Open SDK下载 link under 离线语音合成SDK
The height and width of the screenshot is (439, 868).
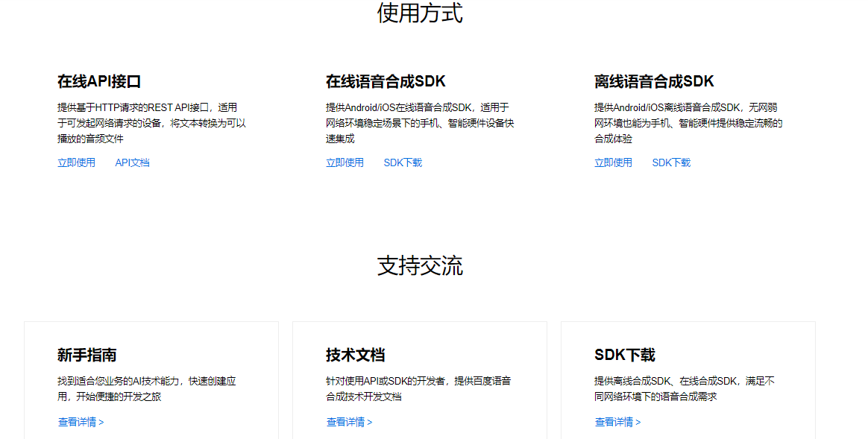click(x=671, y=162)
